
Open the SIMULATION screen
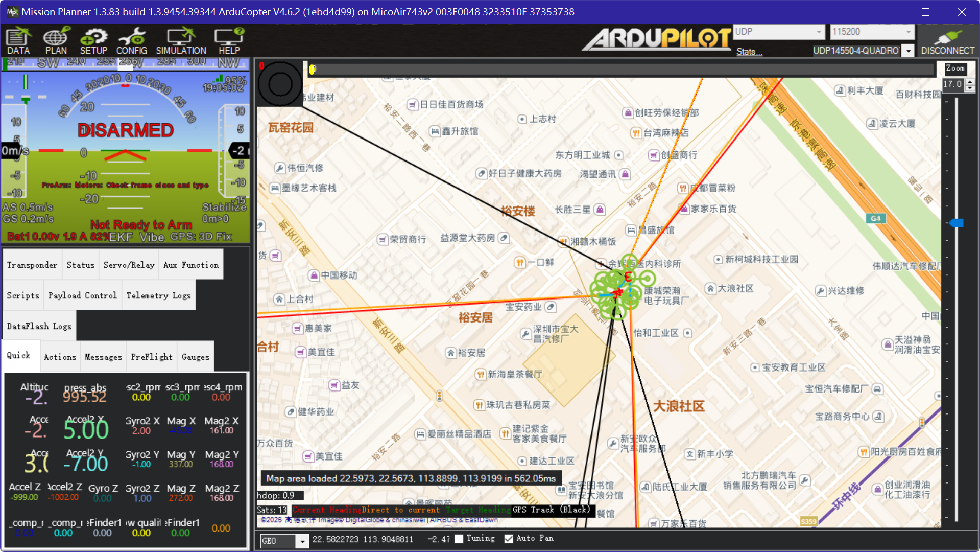[x=181, y=41]
